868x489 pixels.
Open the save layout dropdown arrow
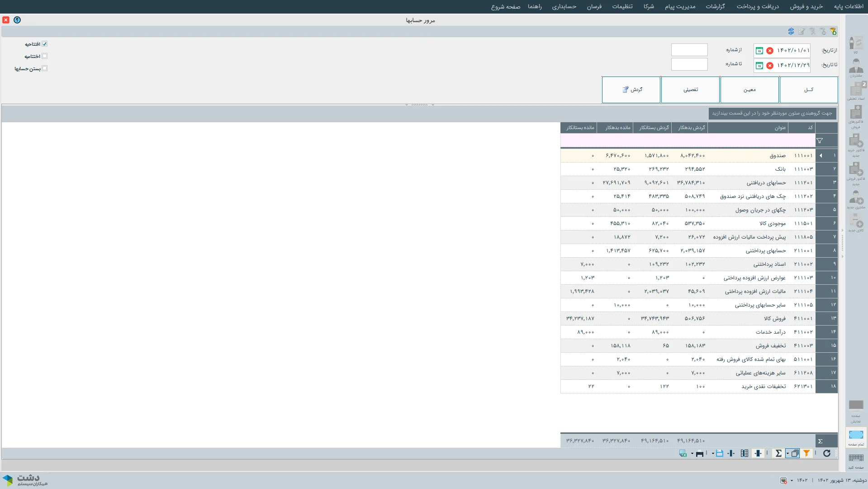coord(713,454)
